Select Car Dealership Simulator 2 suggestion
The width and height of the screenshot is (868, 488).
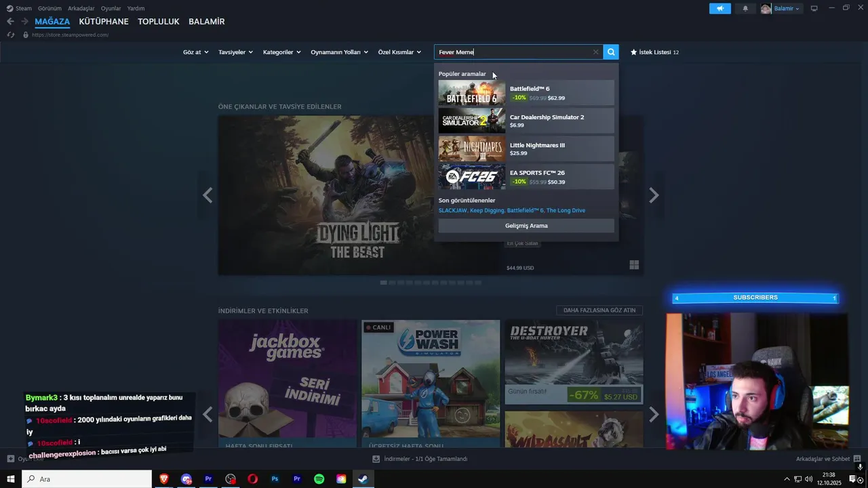coord(526,121)
